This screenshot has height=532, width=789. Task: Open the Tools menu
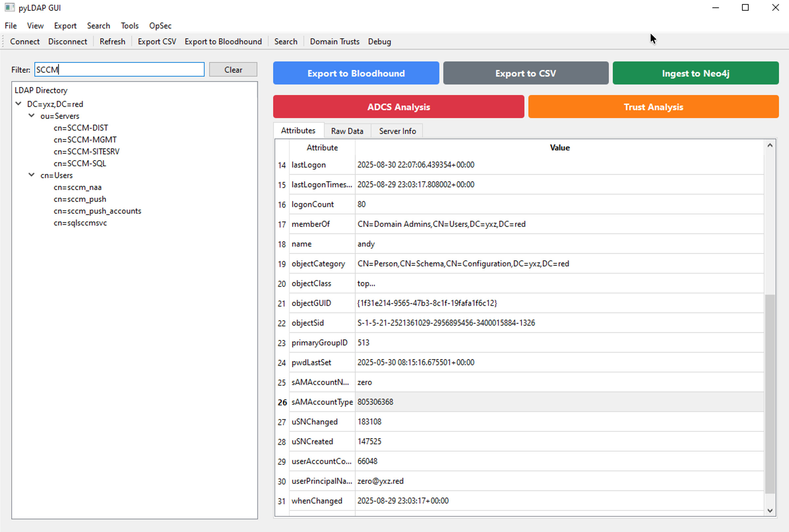click(129, 26)
